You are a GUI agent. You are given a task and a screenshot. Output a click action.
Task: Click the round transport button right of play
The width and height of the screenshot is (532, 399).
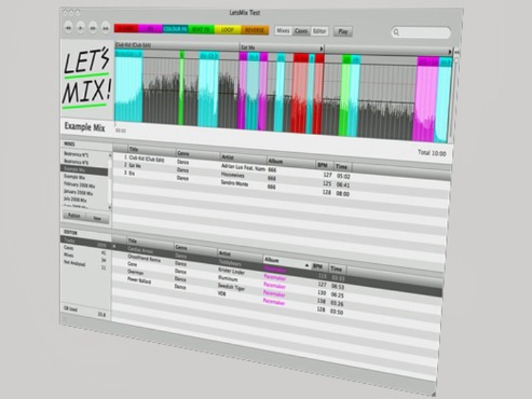pos(93,28)
